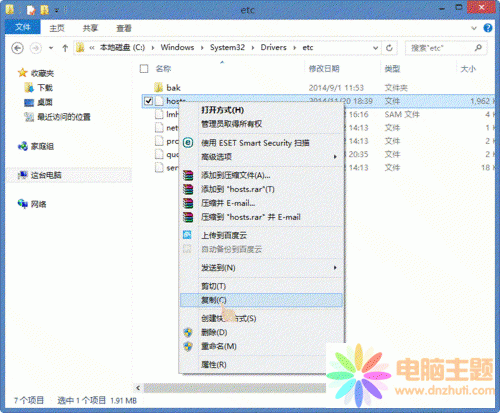Viewport: 500px width, 413px height.
Task: Switch to the 主页 ribbon tab
Action: point(57,28)
